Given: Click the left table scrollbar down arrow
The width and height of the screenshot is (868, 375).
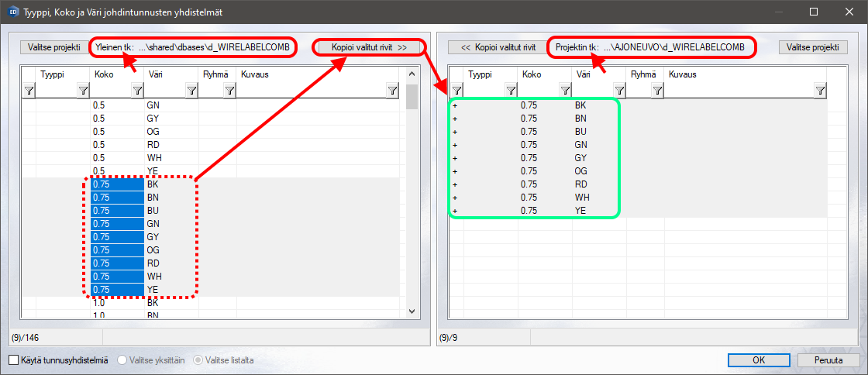Looking at the screenshot, I should click(x=412, y=312).
